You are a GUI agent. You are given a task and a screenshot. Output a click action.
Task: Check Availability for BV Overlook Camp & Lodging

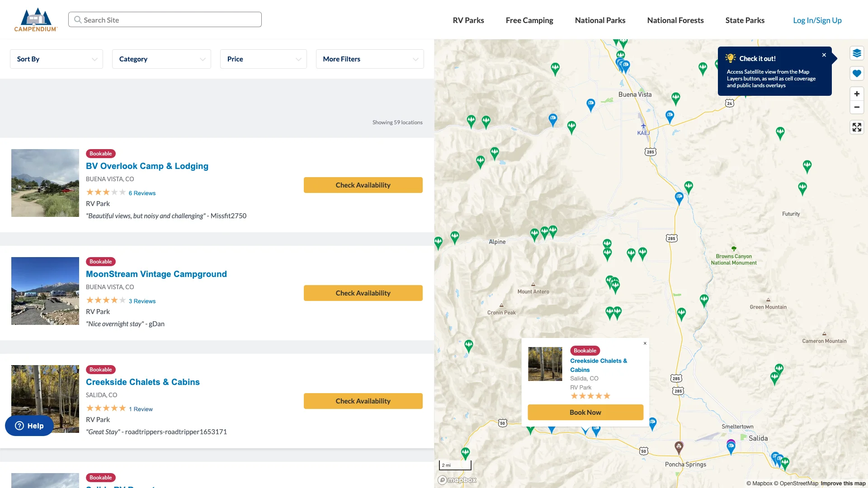[363, 185]
